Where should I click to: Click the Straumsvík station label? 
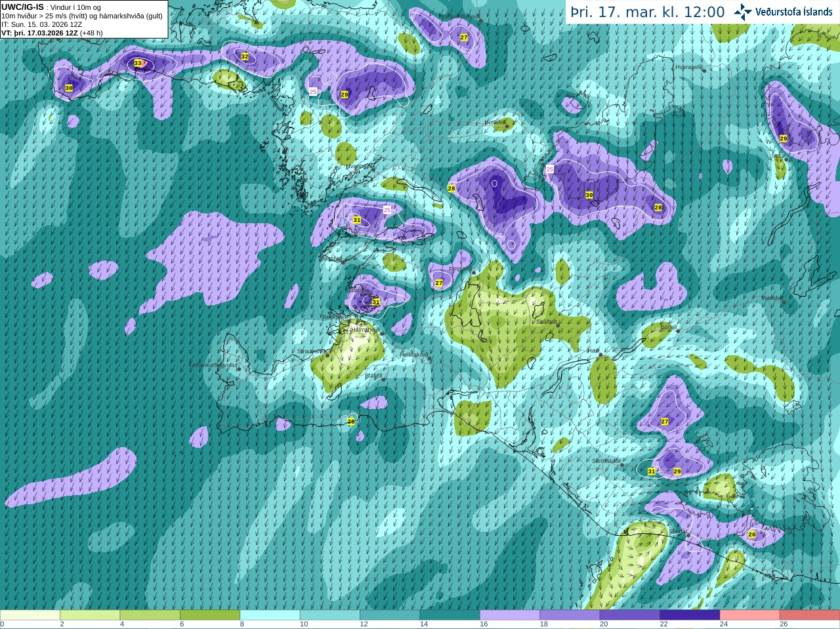pos(312,351)
